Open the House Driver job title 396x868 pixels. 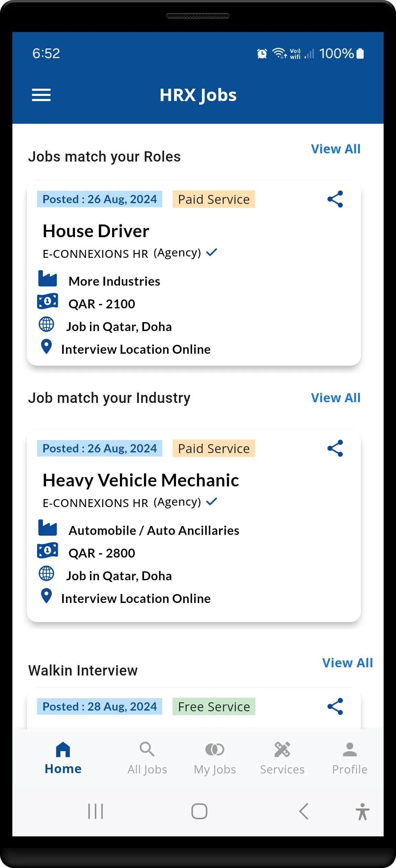point(96,231)
